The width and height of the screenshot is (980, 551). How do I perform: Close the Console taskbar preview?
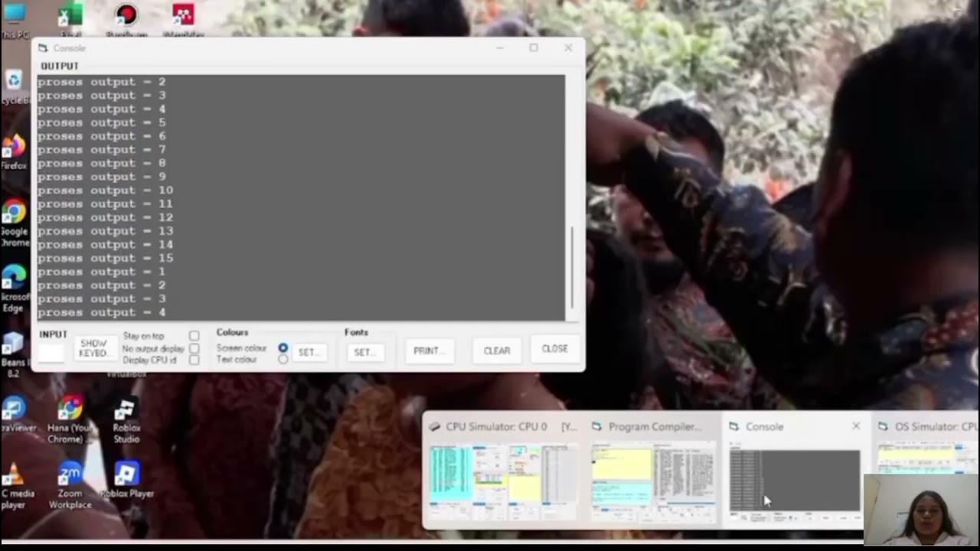pos(856,426)
